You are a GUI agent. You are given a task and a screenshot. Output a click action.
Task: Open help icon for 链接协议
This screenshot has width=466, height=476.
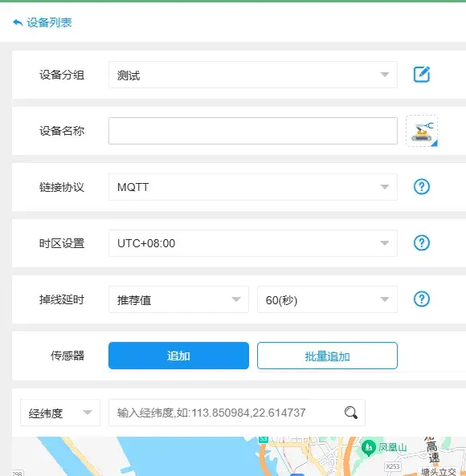pos(422,187)
